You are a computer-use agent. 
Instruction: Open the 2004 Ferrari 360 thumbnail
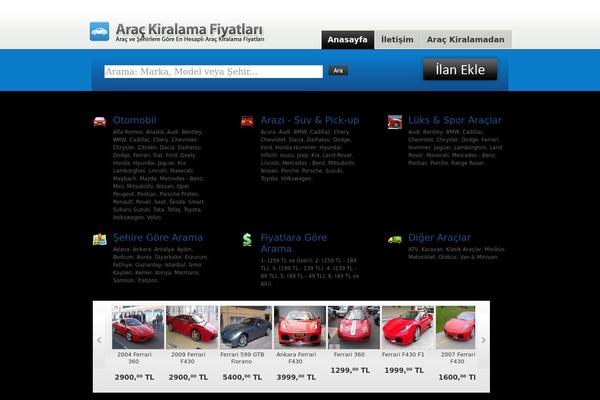click(138, 327)
